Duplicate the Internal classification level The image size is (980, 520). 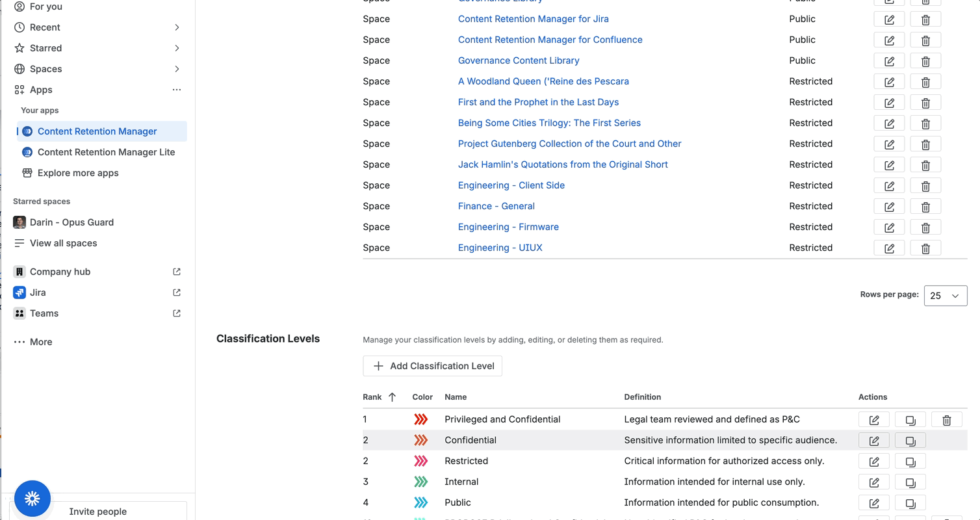pyautogui.click(x=910, y=482)
